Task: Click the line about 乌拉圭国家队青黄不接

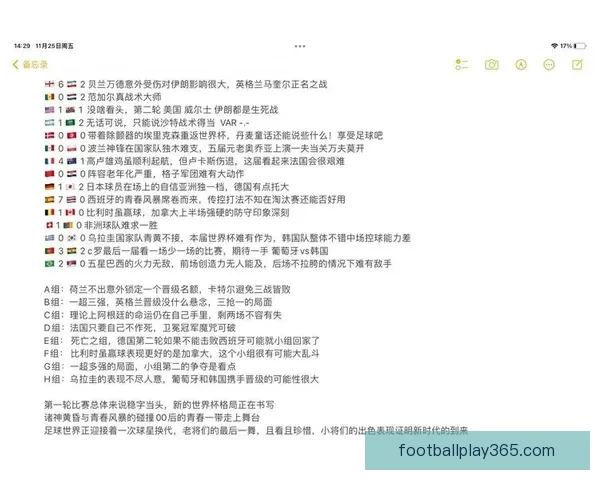Action: pyautogui.click(x=227, y=238)
